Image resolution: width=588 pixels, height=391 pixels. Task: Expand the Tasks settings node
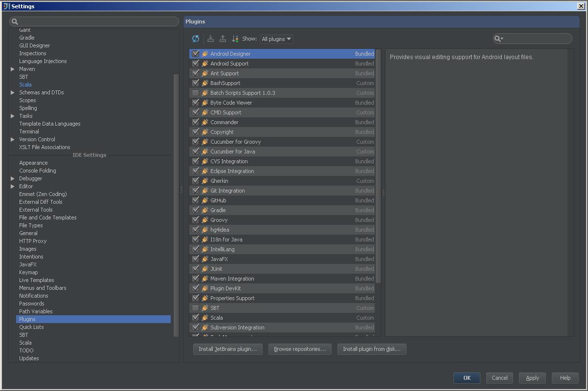13,116
